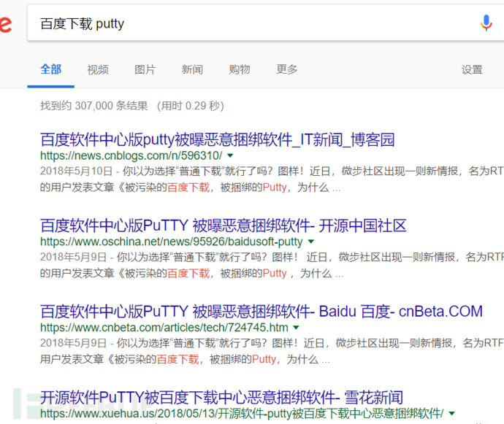This screenshot has width=504, height=424.
Task: Switch to the 图片 tab
Action: click(145, 69)
